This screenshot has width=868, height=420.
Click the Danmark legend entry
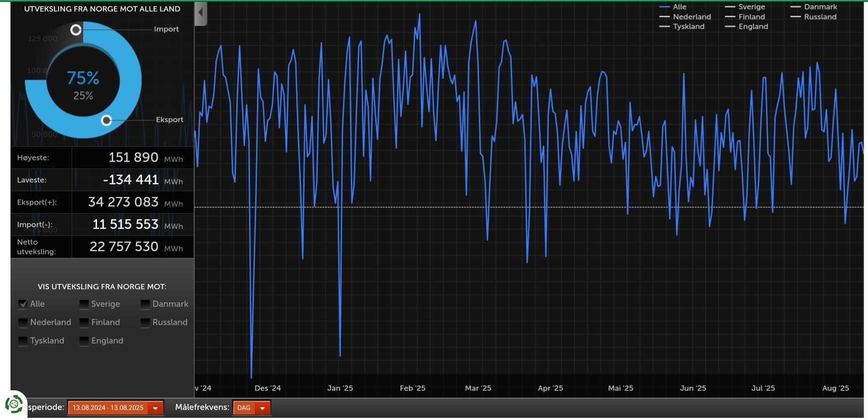814,7
